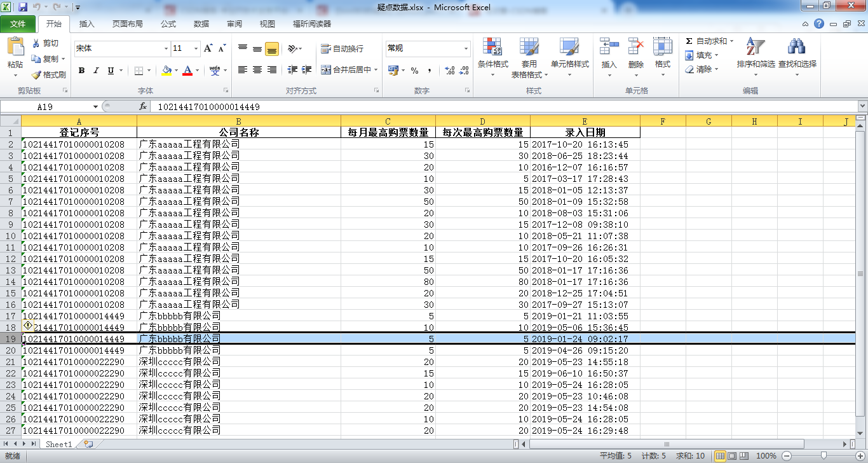Screen dimensions: 868x463
Task: Align text right
Action: tap(272, 70)
